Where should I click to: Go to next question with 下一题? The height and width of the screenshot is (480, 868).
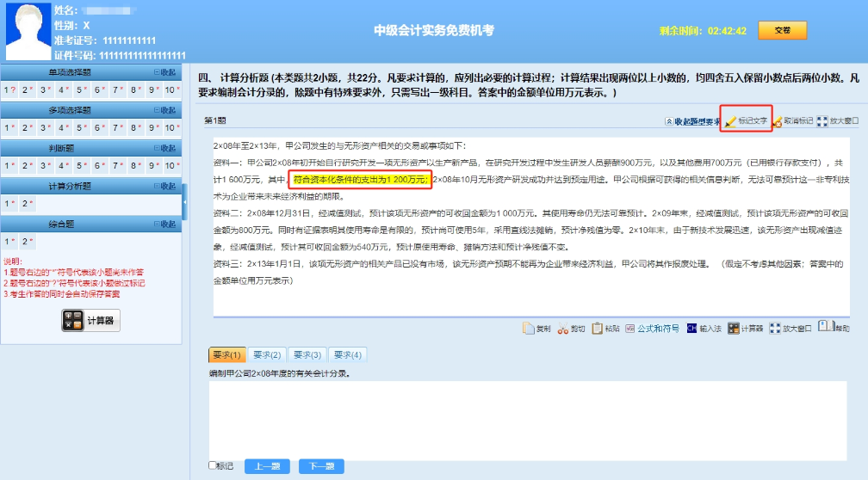321,466
